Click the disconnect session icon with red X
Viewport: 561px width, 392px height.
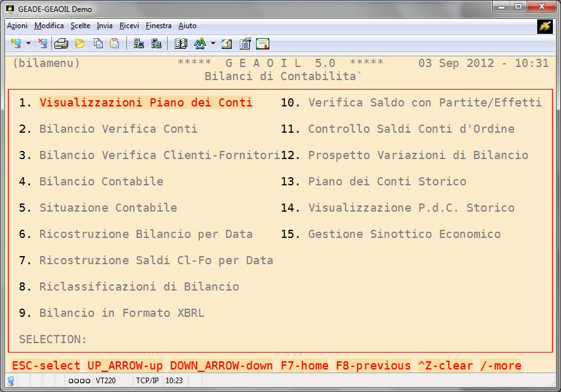click(43, 43)
